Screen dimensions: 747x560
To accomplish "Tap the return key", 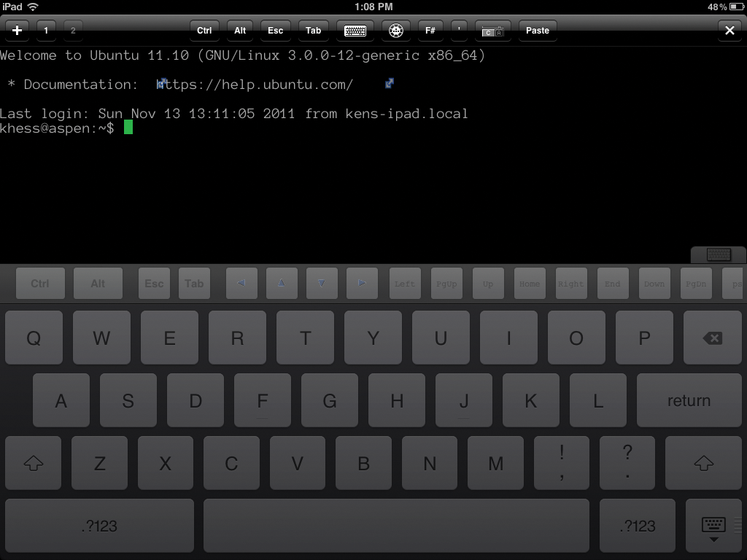I will [x=689, y=400].
